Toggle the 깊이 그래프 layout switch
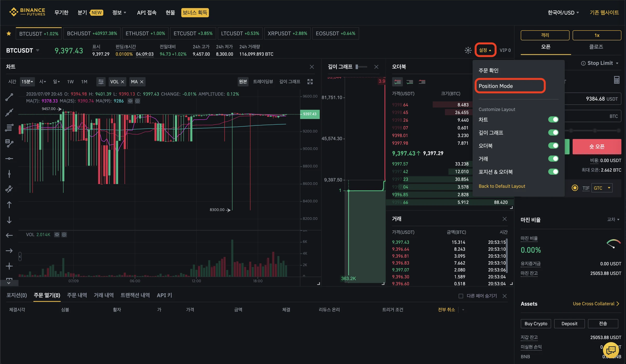The width and height of the screenshot is (626, 364). (x=553, y=132)
